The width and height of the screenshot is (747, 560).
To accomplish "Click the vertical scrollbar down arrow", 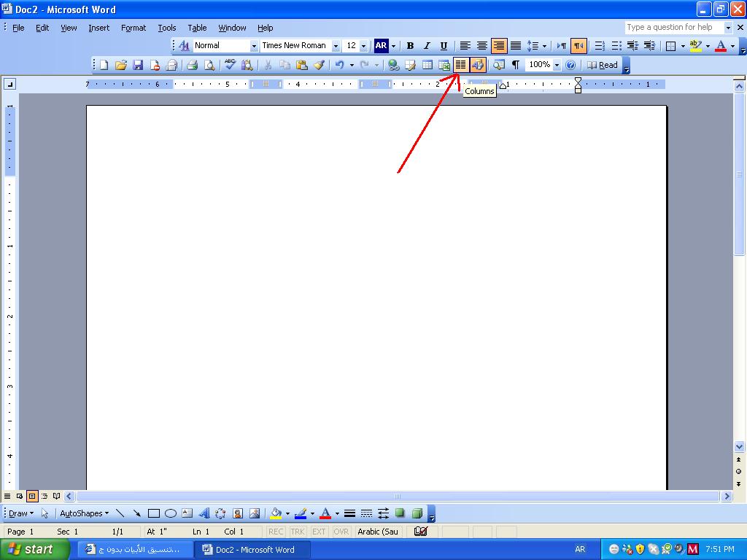I will (x=739, y=447).
